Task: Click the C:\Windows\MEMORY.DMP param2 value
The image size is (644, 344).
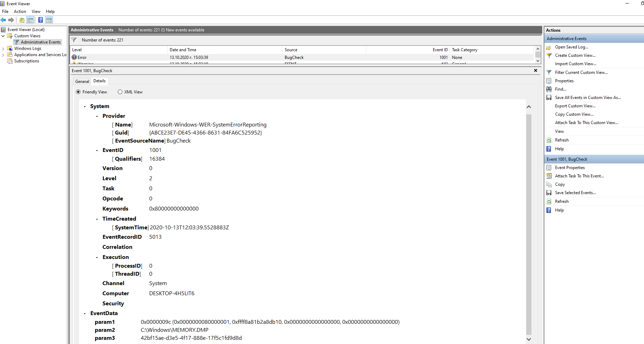Action: pyautogui.click(x=175, y=330)
